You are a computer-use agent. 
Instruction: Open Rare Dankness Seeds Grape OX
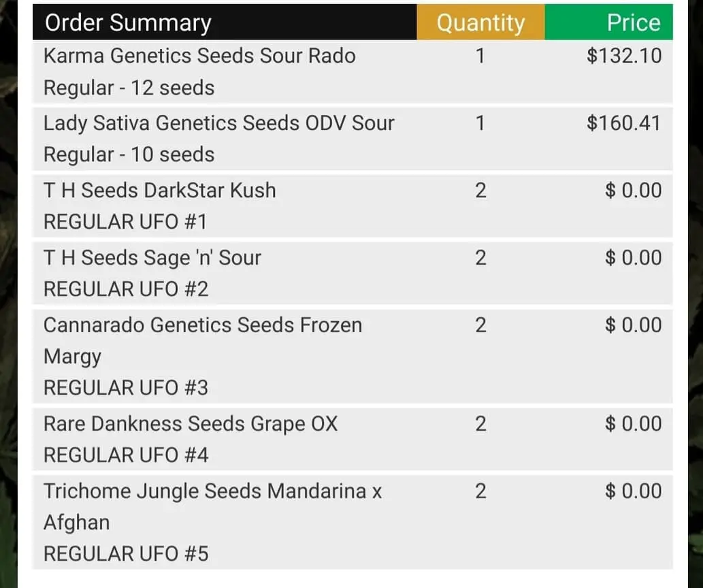(x=191, y=424)
